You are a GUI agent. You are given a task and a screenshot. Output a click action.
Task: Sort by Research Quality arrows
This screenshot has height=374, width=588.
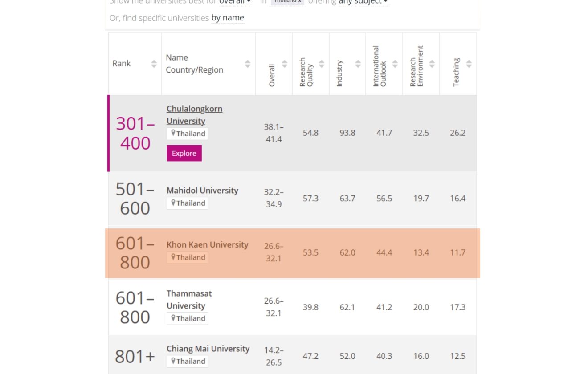click(321, 64)
